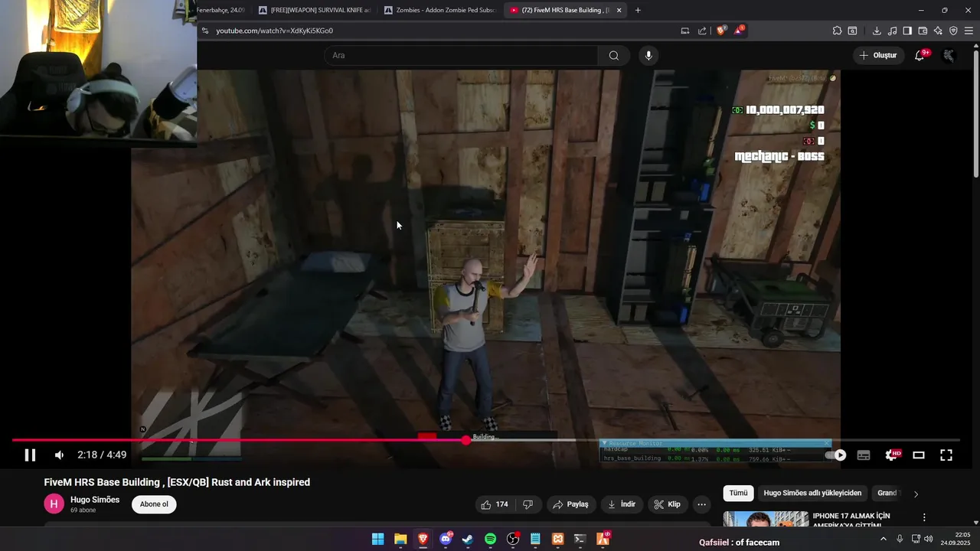Open Spotify from the taskbar
Screen dimensions: 980x551
(x=490, y=540)
